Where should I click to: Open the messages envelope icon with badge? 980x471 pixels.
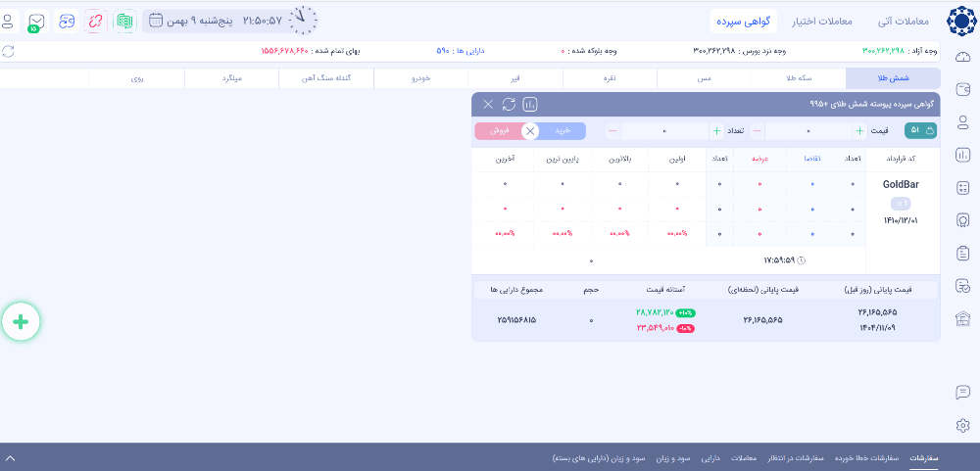(x=36, y=20)
